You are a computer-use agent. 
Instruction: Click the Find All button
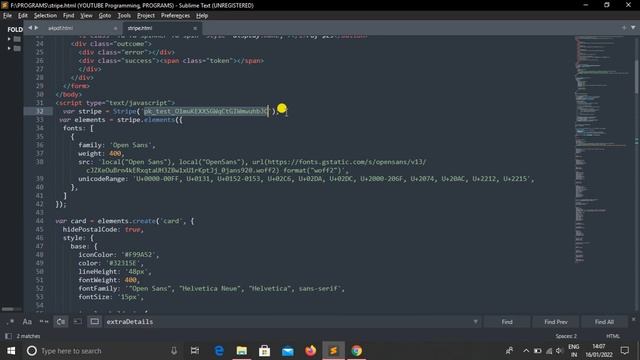[x=604, y=322]
